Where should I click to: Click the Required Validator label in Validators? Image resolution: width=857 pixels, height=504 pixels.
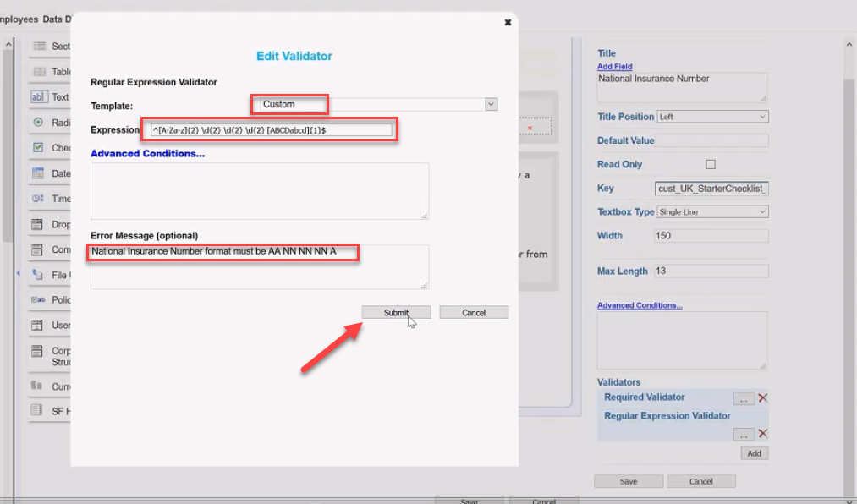point(645,397)
